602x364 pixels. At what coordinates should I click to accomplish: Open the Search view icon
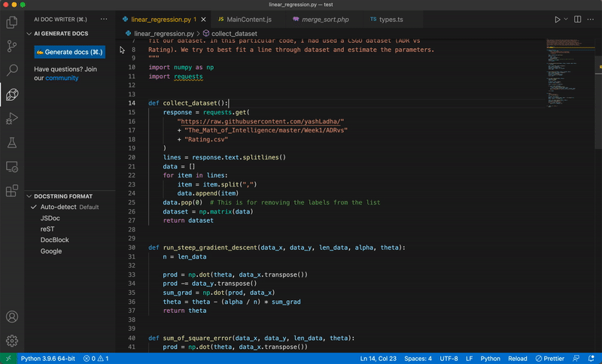tap(12, 70)
